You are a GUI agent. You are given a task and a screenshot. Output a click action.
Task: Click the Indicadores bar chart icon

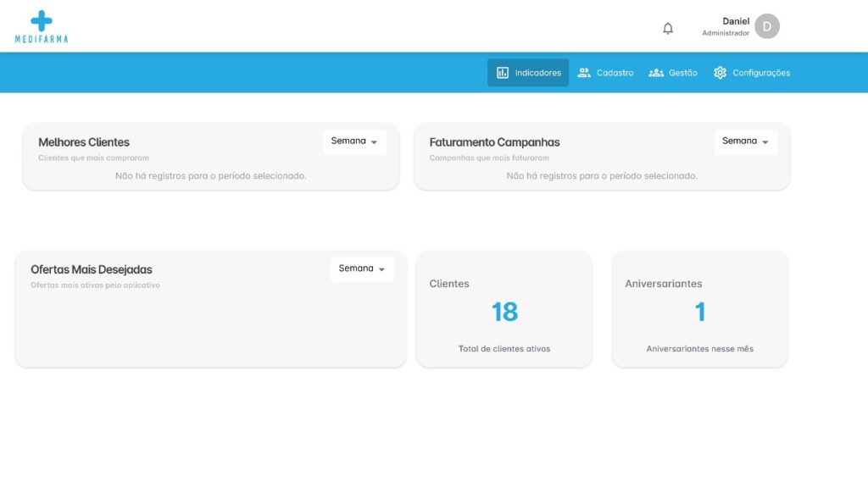tap(503, 73)
